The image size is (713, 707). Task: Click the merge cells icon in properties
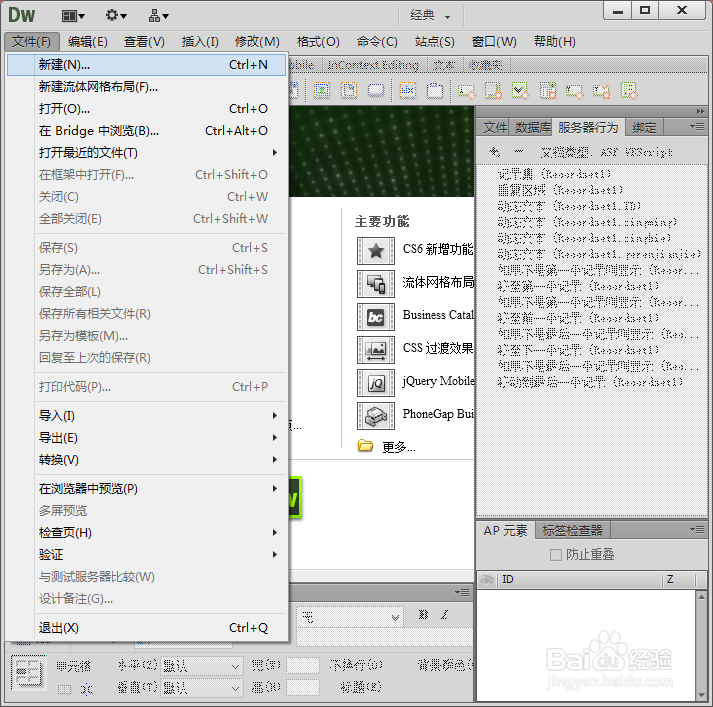pyautogui.click(x=64, y=690)
